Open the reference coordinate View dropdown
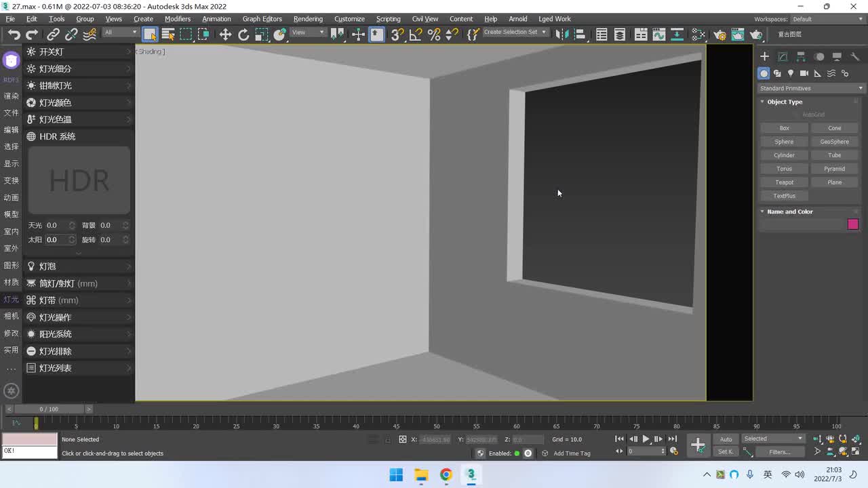 click(309, 33)
